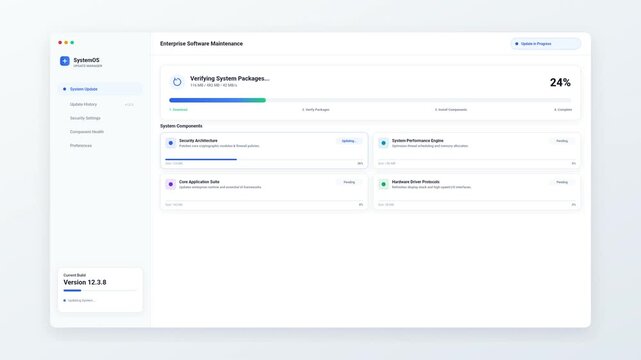
Task: Click the Core Application Suite card title
Action: click(199, 182)
